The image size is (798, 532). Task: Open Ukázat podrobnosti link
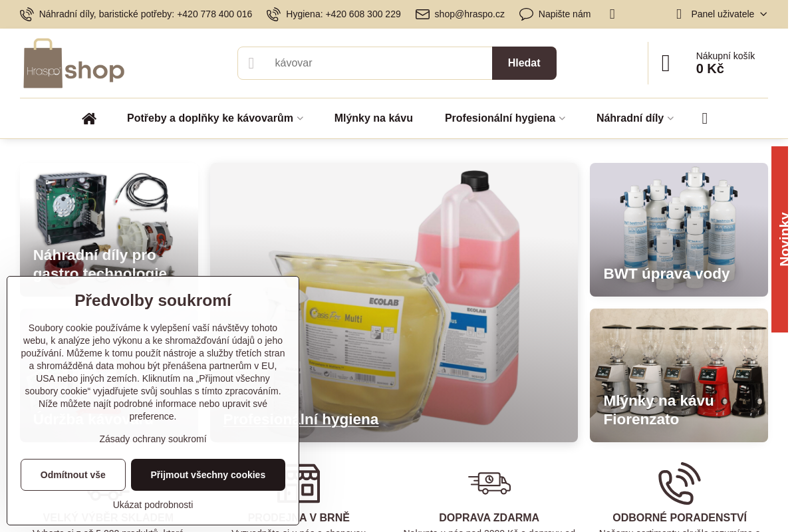click(x=153, y=505)
